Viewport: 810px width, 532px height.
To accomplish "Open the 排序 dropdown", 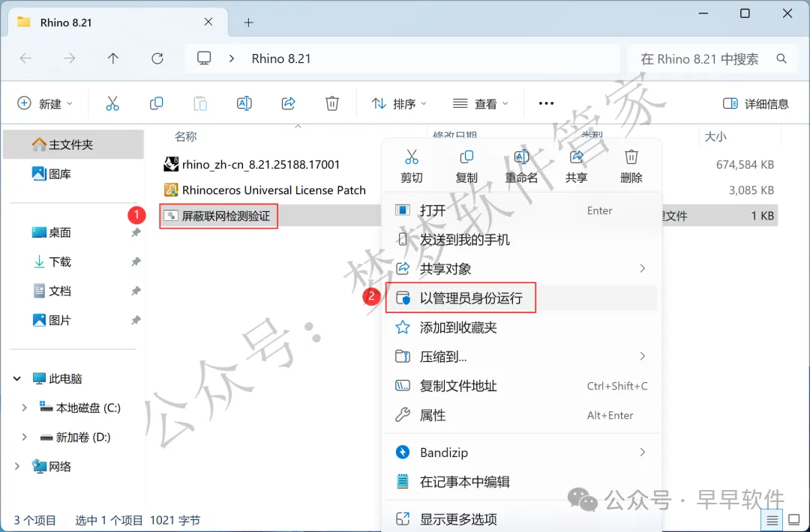I will click(399, 103).
